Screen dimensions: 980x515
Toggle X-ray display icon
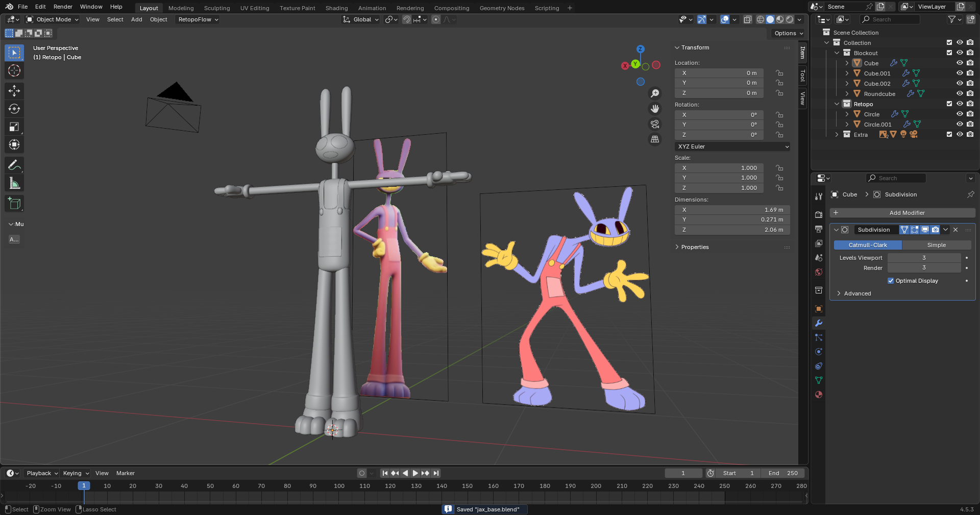point(748,19)
